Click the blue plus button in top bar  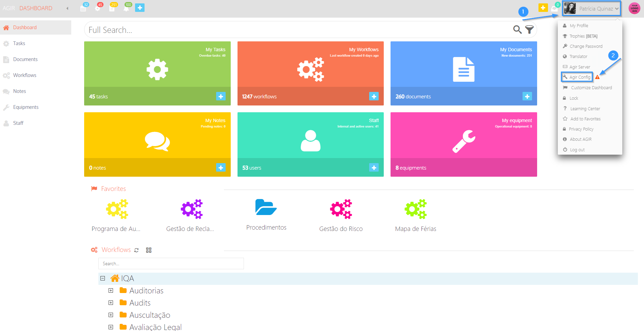[140, 7]
